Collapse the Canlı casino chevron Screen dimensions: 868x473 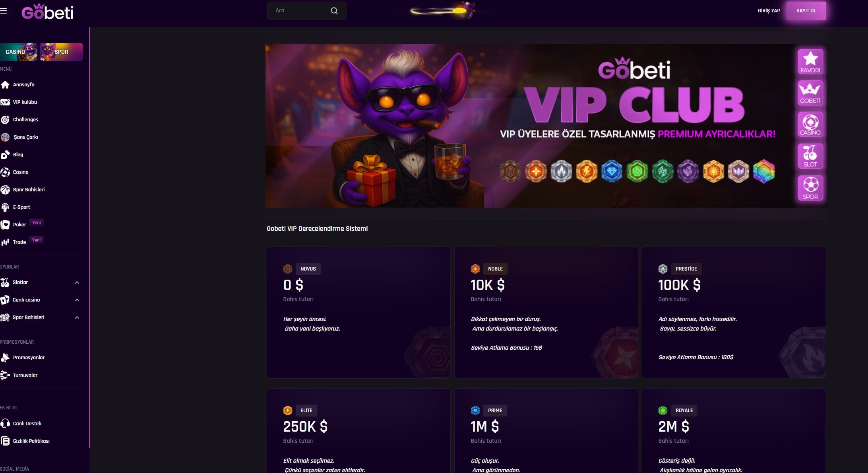click(77, 300)
